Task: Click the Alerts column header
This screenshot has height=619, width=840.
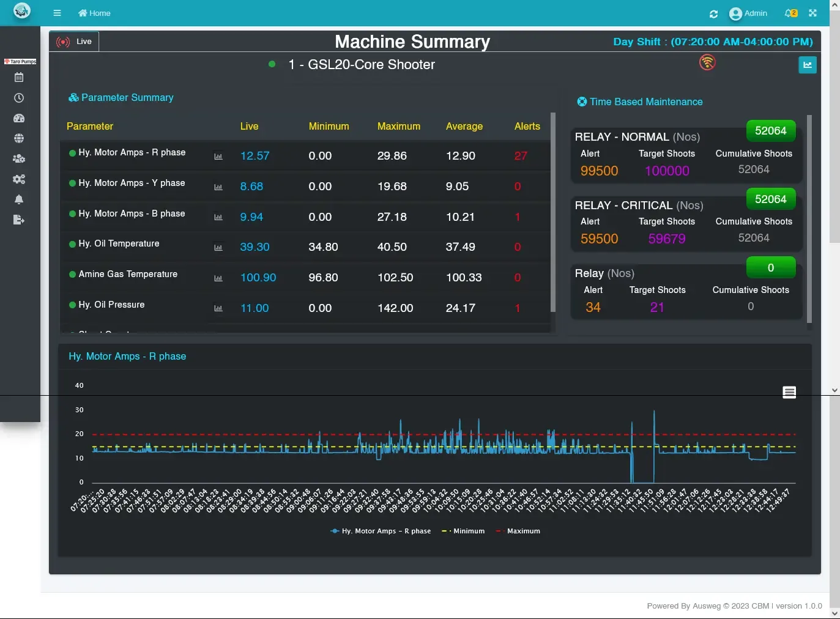Action: (x=527, y=126)
